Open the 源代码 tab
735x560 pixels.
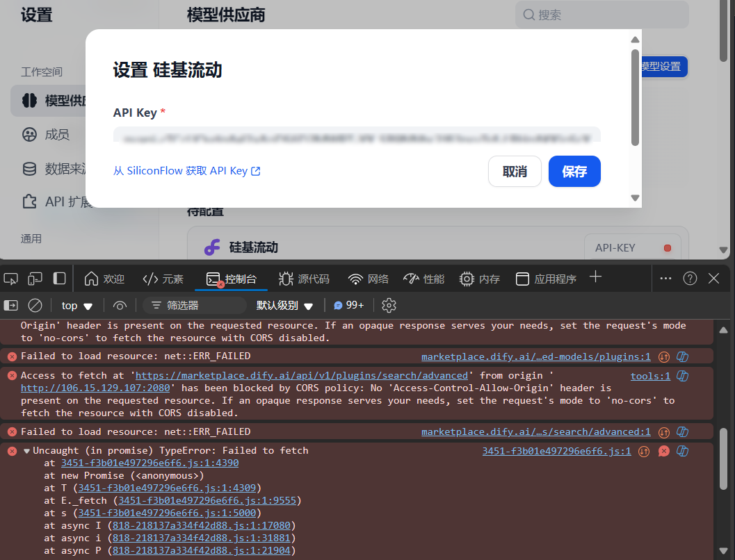click(304, 279)
